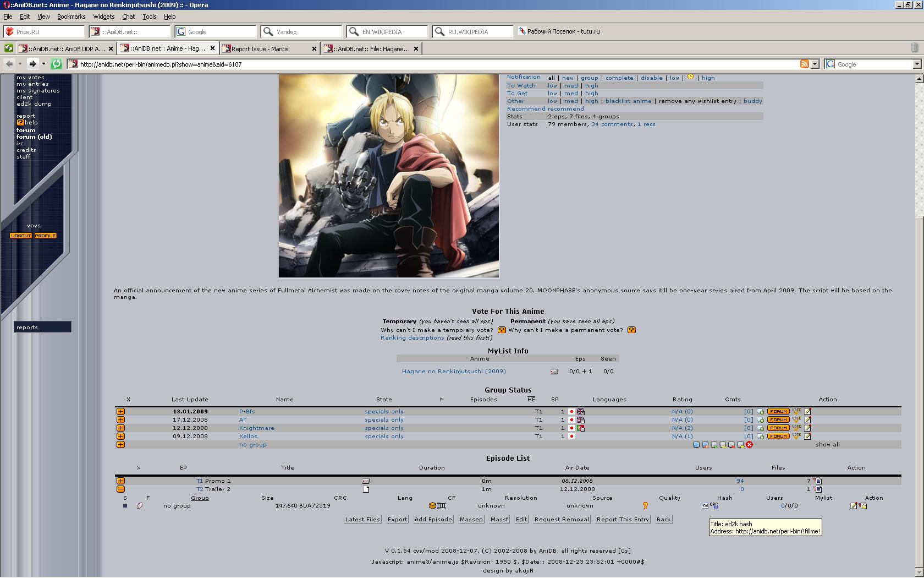Click the red X filter icon in no group row

(x=749, y=445)
